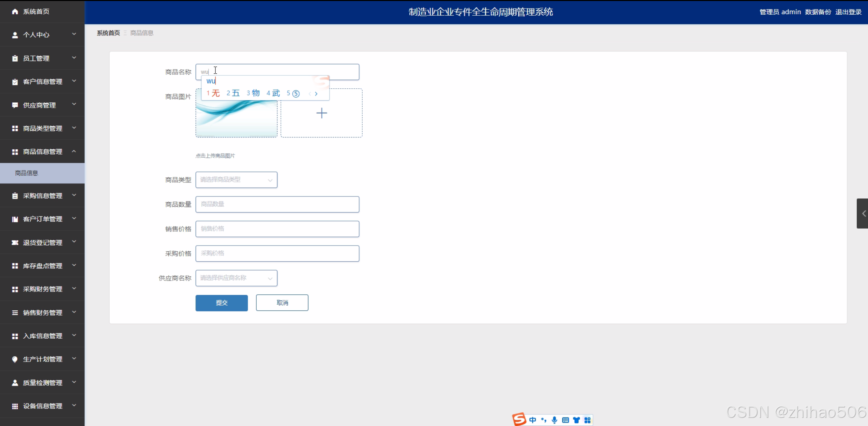
Task: Open Sogou IME toolbox grid icon
Action: tap(587, 420)
